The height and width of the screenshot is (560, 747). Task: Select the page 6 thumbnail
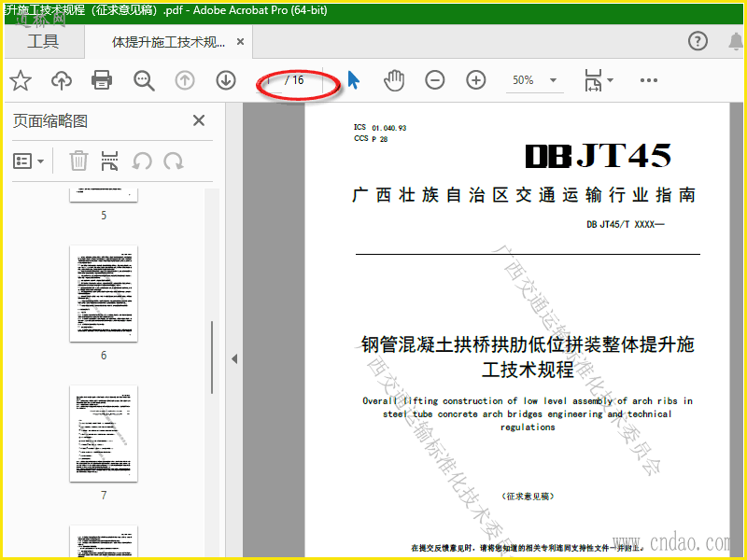click(104, 293)
